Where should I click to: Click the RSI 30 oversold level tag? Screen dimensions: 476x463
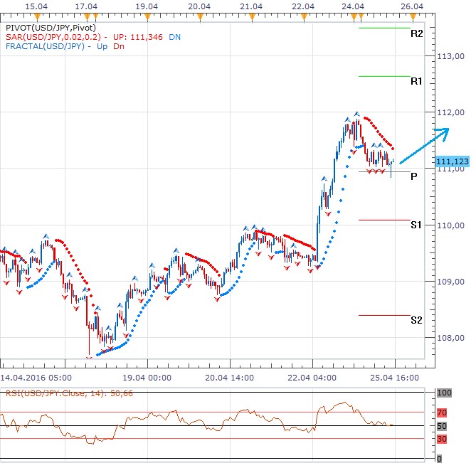(x=442, y=439)
